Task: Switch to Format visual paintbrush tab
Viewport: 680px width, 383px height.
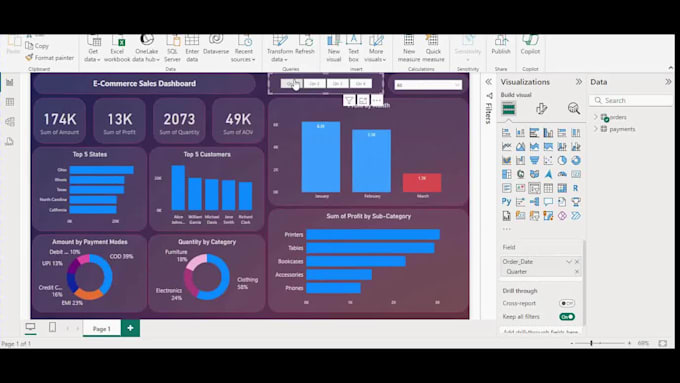Action: pos(541,108)
